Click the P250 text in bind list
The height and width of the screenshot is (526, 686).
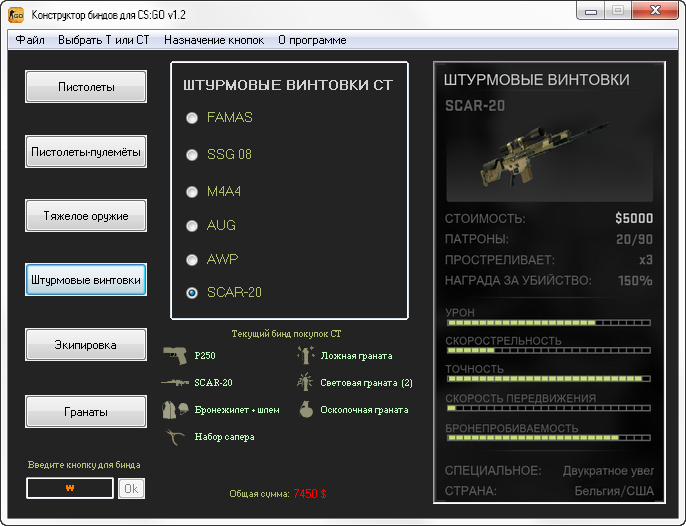(x=205, y=355)
